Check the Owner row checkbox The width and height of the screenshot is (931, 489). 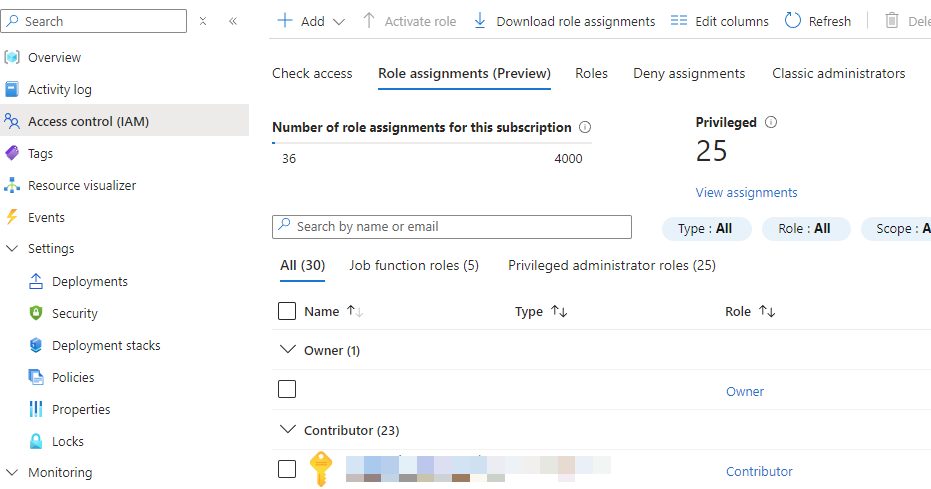[x=287, y=389]
